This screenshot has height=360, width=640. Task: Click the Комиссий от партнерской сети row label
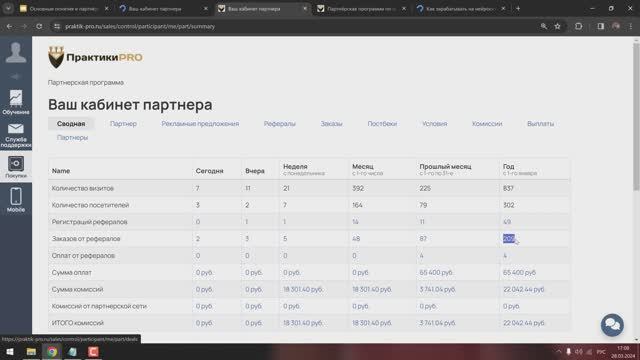click(x=99, y=306)
